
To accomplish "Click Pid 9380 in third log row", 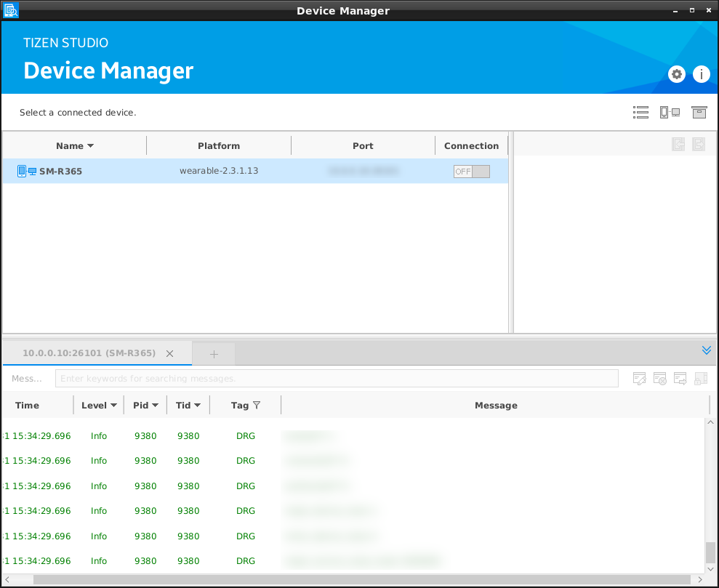I will [145, 486].
